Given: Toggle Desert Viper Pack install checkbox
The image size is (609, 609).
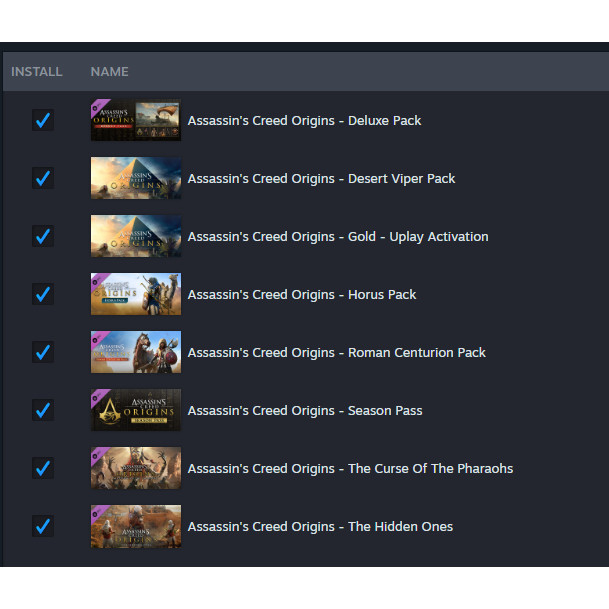Looking at the screenshot, I should 43,178.
